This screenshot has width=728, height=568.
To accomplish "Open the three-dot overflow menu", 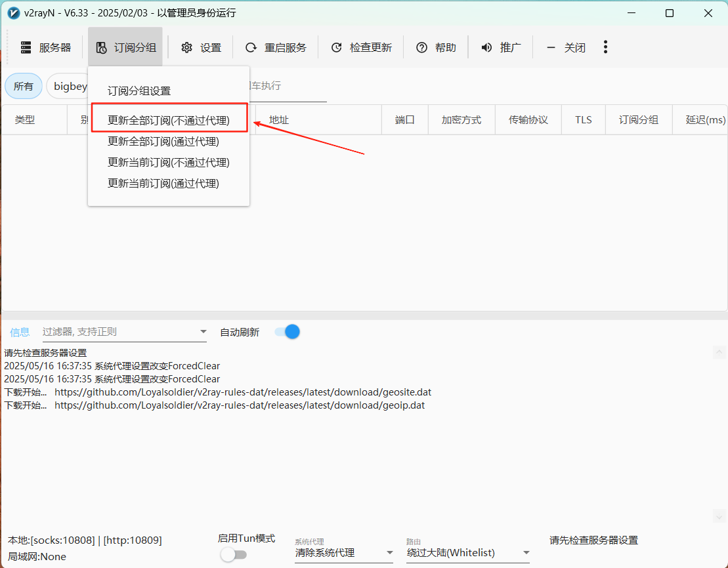I will coord(605,47).
